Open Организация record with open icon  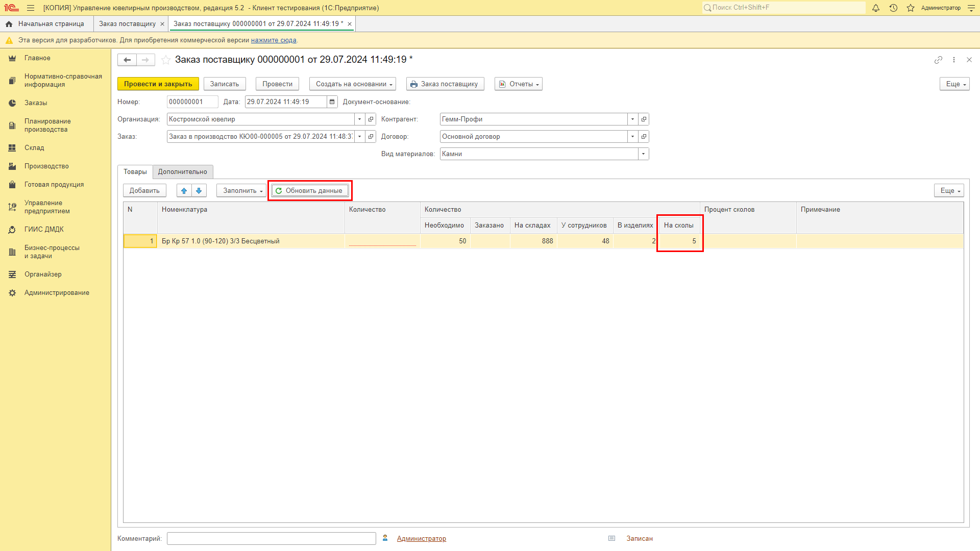(x=371, y=119)
